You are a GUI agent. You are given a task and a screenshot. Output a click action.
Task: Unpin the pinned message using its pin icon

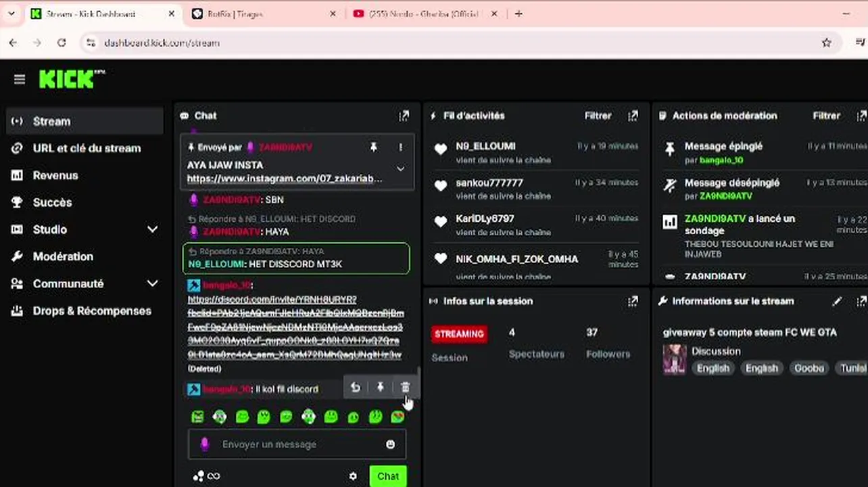(373, 147)
